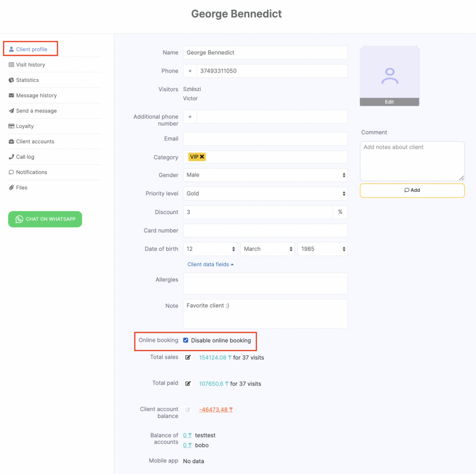Click the Add comment button

point(412,190)
